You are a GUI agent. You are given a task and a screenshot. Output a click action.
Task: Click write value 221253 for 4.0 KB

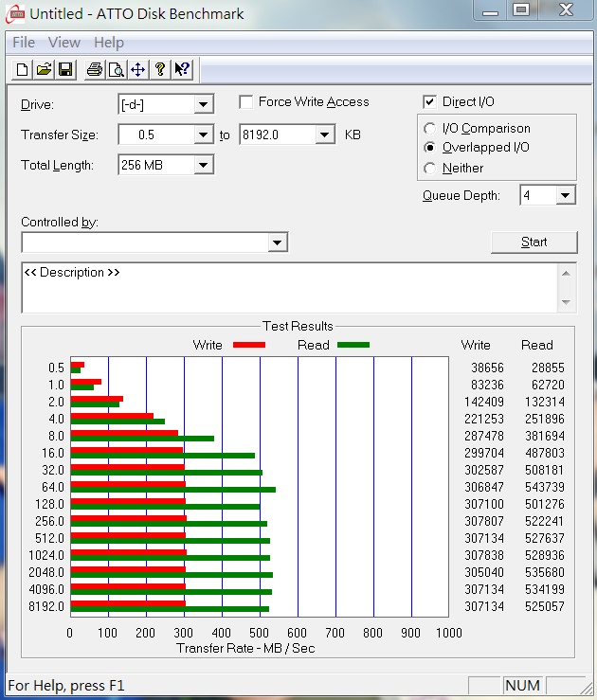pyautogui.click(x=484, y=419)
